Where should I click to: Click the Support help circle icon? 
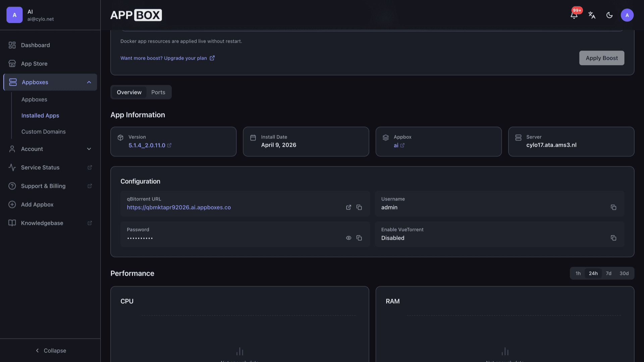point(12,186)
